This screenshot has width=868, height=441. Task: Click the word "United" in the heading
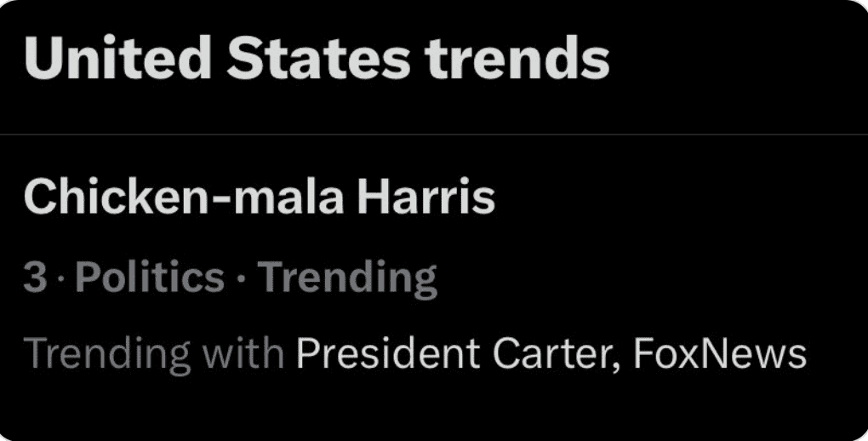114,58
